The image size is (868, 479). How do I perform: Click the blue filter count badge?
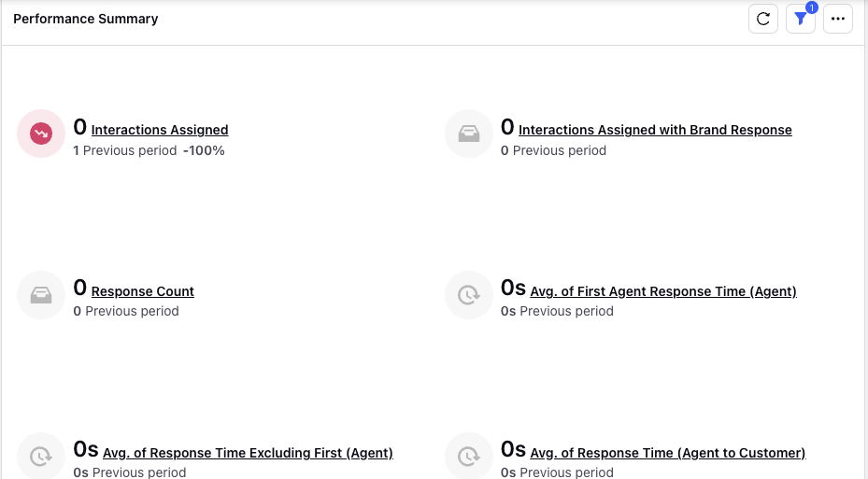tap(812, 7)
